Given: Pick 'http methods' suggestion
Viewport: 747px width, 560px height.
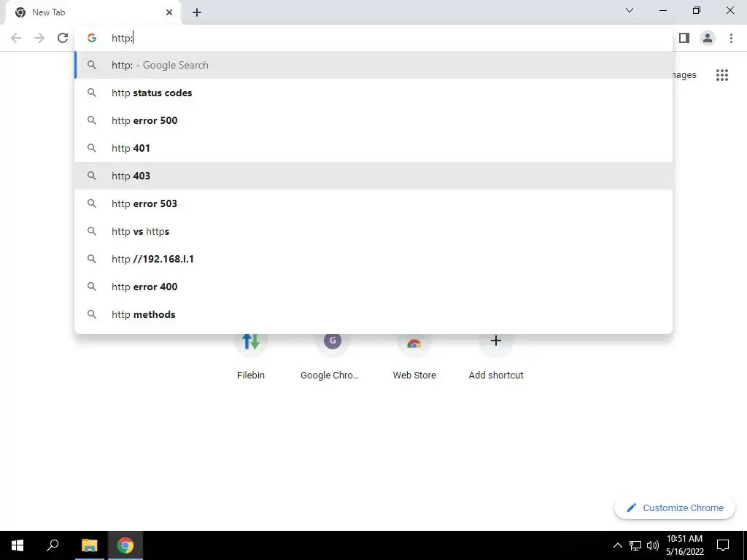Looking at the screenshot, I should [373, 314].
